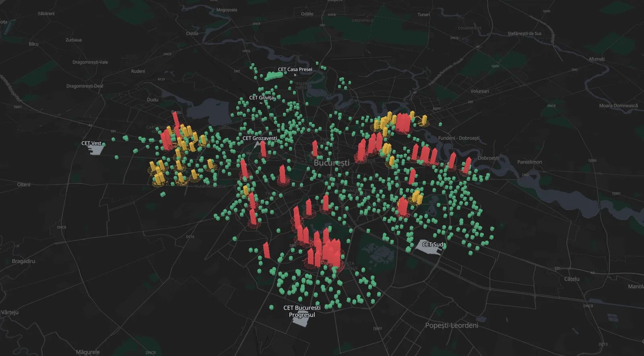Click the Olteni place label
Viewport: 644px width, 356px height.
(x=24, y=184)
